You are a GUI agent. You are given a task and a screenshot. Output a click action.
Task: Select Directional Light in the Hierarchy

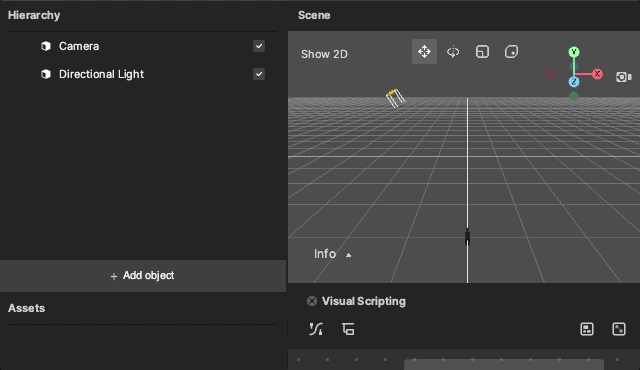(x=101, y=74)
